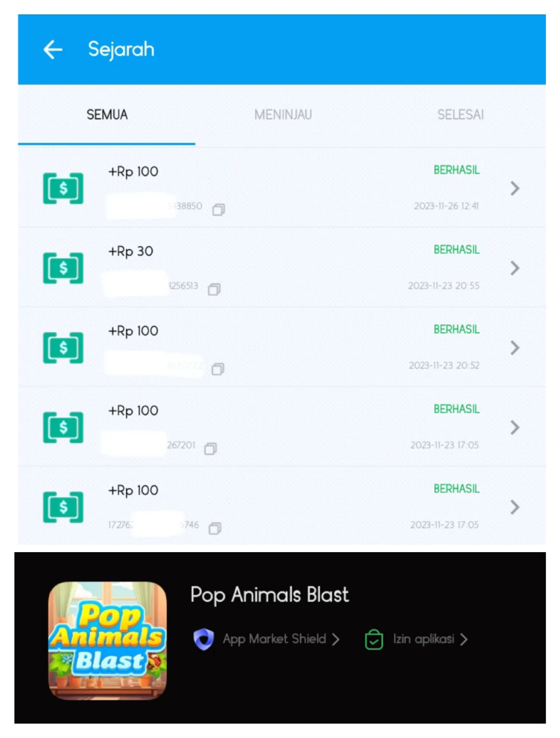Copy transaction ID ending in 267201
The image size is (560, 738).
pyautogui.click(x=210, y=449)
